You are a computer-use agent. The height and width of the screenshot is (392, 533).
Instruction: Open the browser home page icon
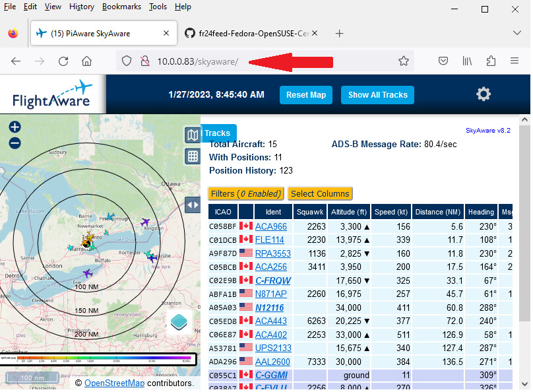tap(86, 61)
